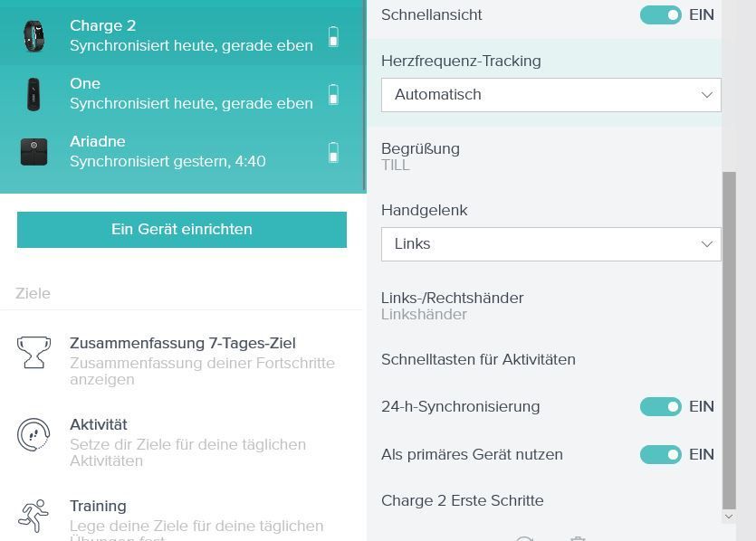Click the trophy icon for 7-Tages-Ziel
756x541 pixels.
(33, 352)
